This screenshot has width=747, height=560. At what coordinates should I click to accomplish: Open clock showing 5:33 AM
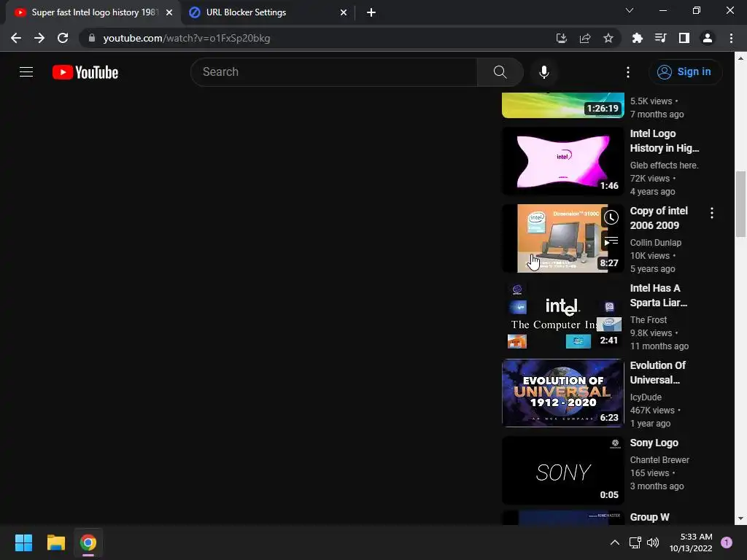691,542
